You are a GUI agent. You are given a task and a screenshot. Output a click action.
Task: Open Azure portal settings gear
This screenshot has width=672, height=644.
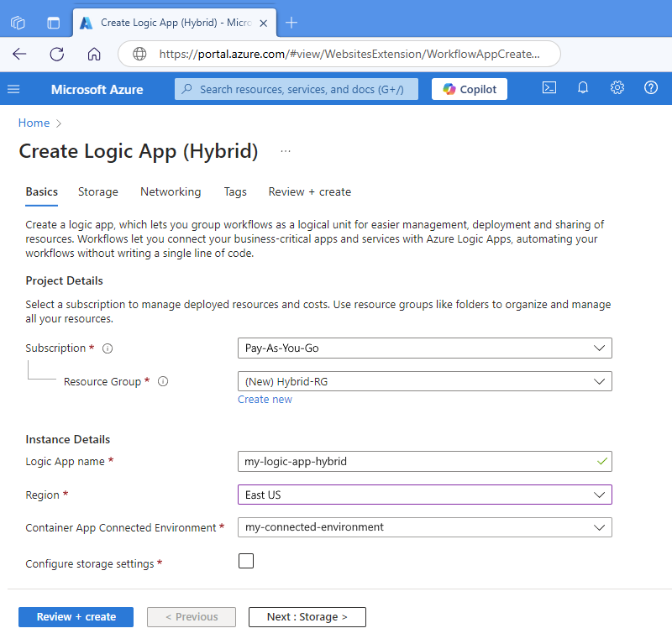[x=617, y=88]
